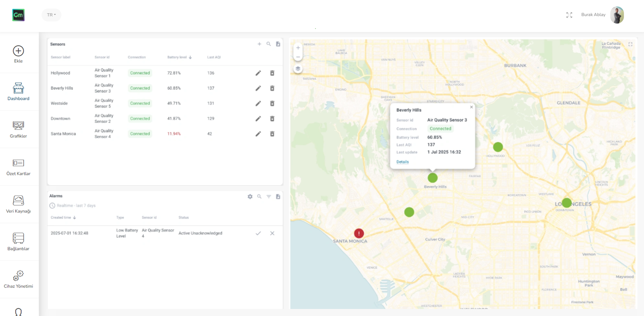Export the Sensors table data
Screen dimensions: 644x316
[278, 44]
